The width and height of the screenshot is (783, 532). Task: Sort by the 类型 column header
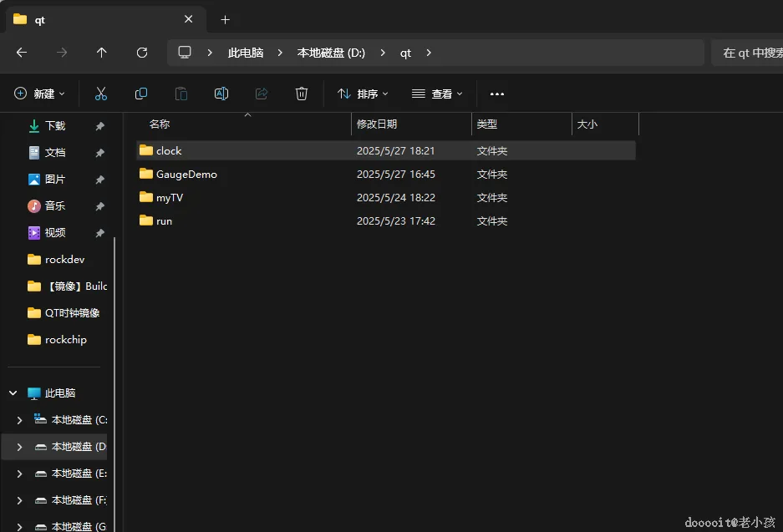(487, 124)
